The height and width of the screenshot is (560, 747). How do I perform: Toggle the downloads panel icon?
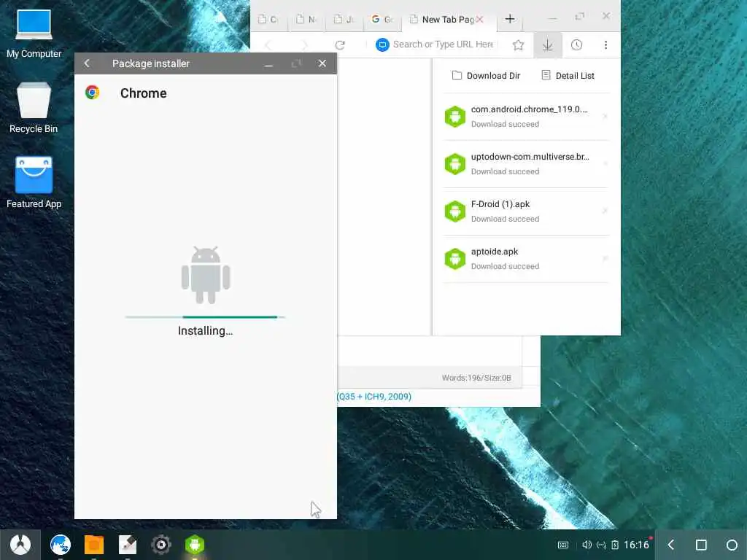click(x=547, y=44)
